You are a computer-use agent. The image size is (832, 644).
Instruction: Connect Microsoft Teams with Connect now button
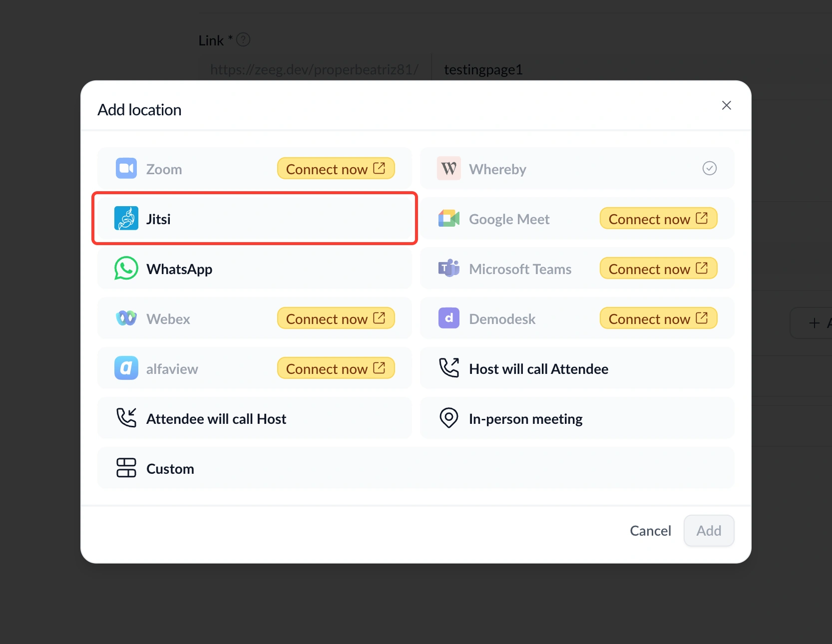[x=659, y=269]
